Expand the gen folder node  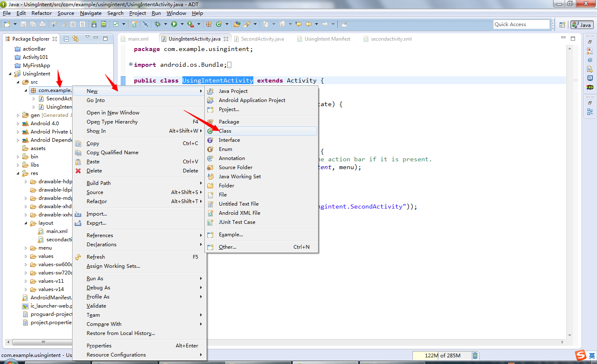[x=18, y=115]
